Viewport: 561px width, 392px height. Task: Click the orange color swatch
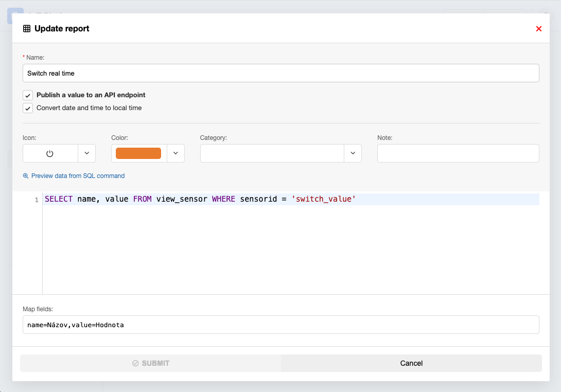[x=138, y=153]
